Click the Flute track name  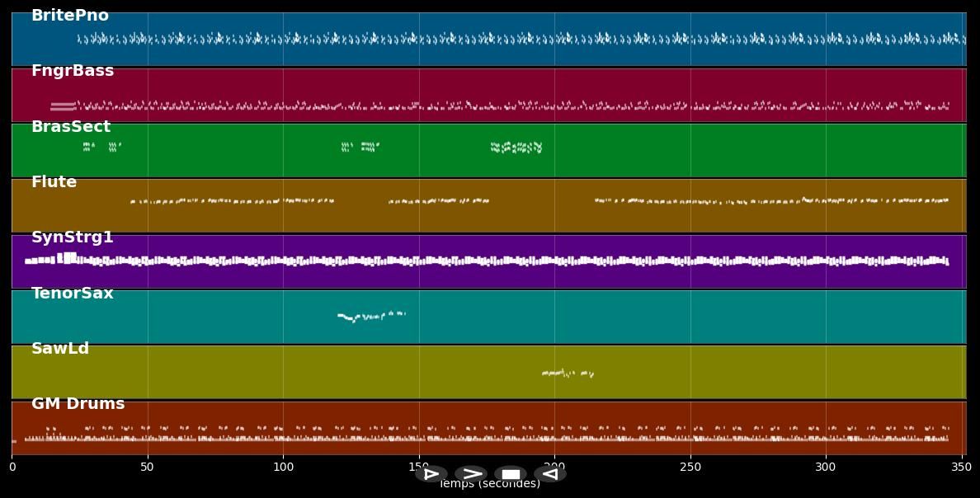coord(54,182)
